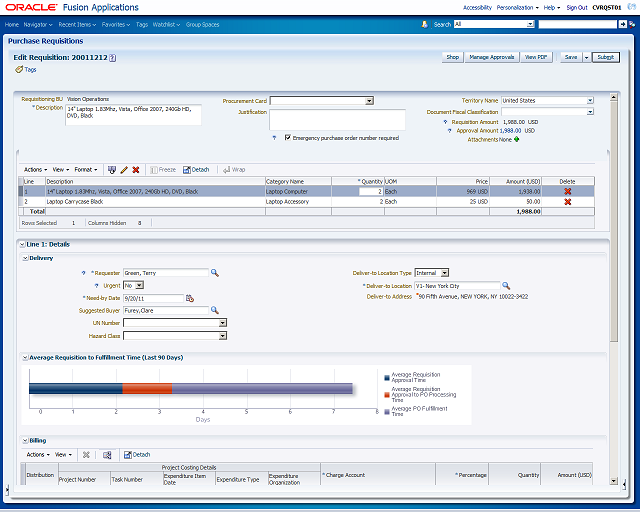Screen dimensions: 640x512
Task: Click the Shop button
Action: (x=452, y=58)
